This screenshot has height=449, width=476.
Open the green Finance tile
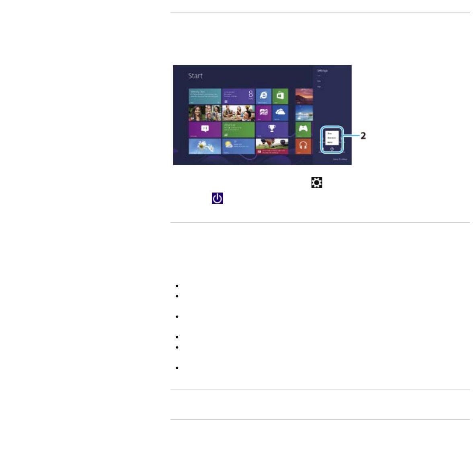click(238, 129)
